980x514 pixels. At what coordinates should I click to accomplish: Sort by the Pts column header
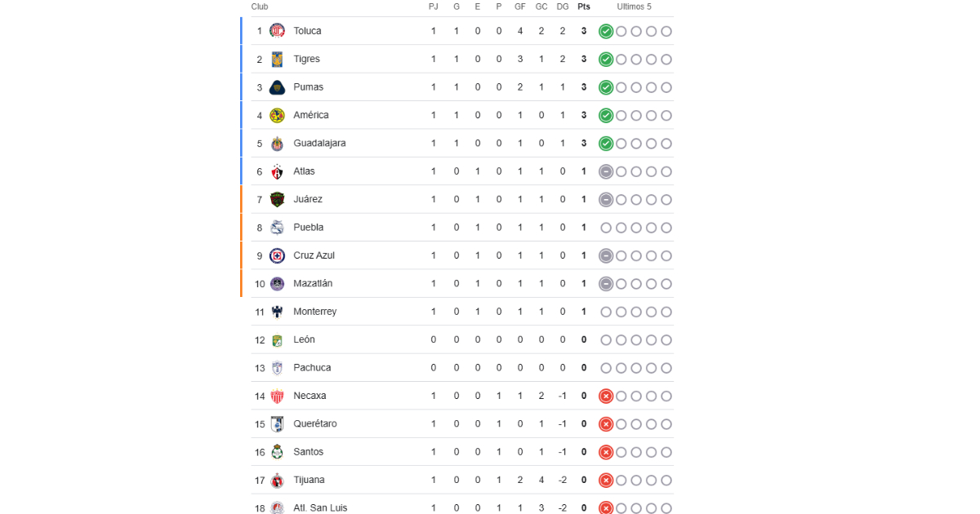[584, 7]
